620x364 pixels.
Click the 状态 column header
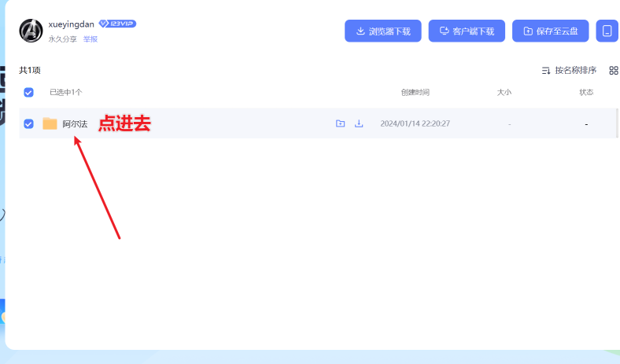click(x=586, y=92)
